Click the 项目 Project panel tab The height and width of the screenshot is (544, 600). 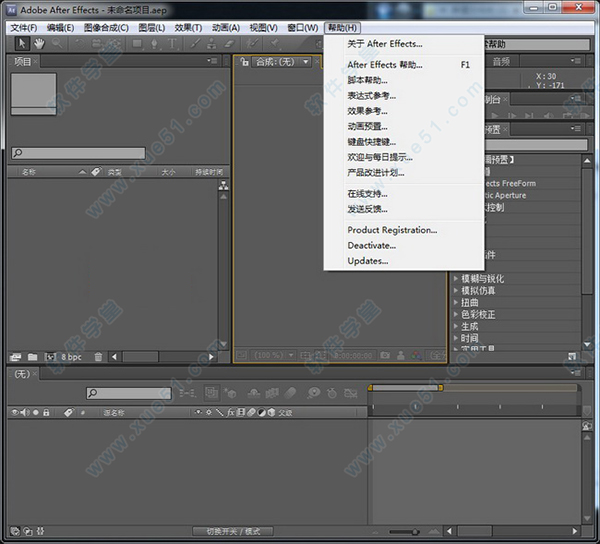point(22,62)
